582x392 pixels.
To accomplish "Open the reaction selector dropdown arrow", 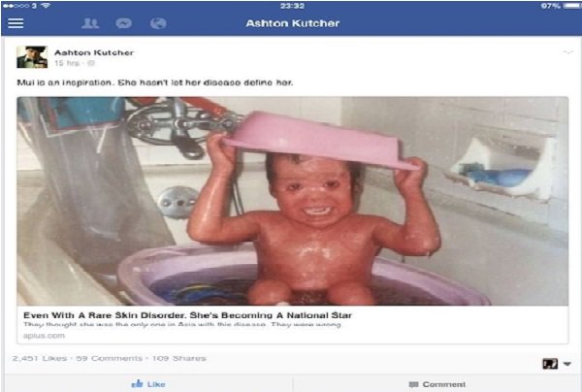I will [567, 364].
